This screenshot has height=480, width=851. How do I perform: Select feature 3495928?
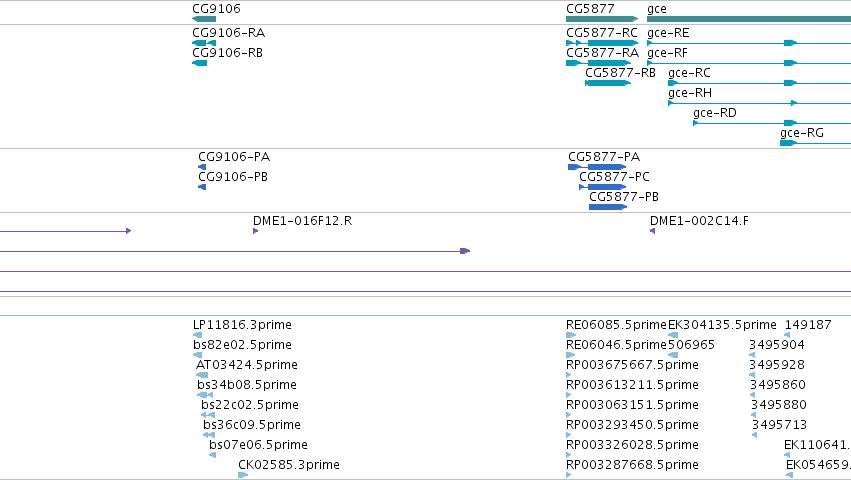pos(777,365)
